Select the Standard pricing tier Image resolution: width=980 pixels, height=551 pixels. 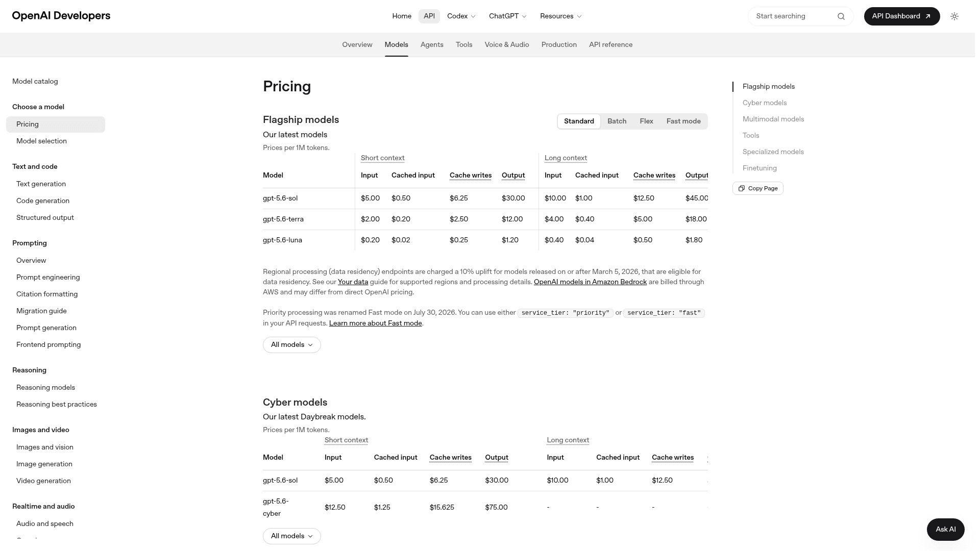tap(579, 121)
